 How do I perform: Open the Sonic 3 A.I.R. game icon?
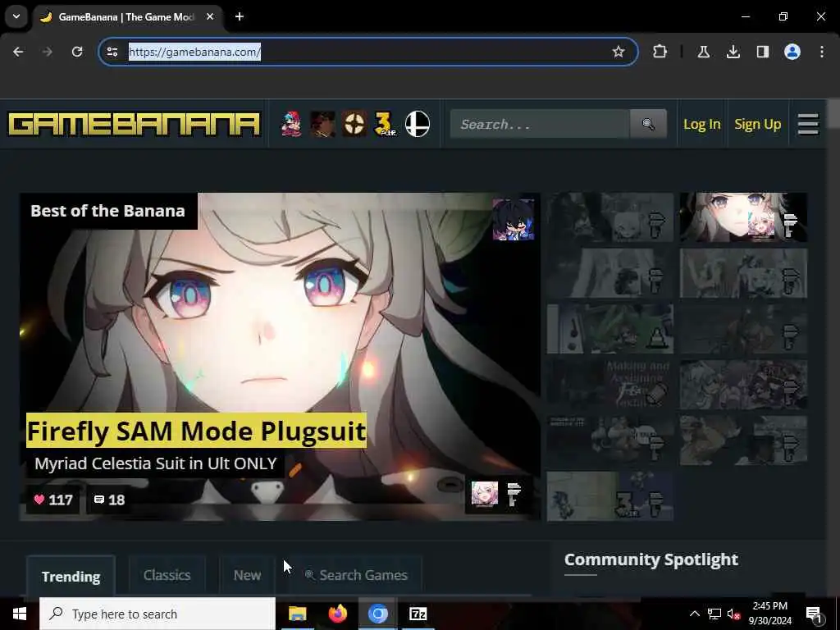point(386,125)
